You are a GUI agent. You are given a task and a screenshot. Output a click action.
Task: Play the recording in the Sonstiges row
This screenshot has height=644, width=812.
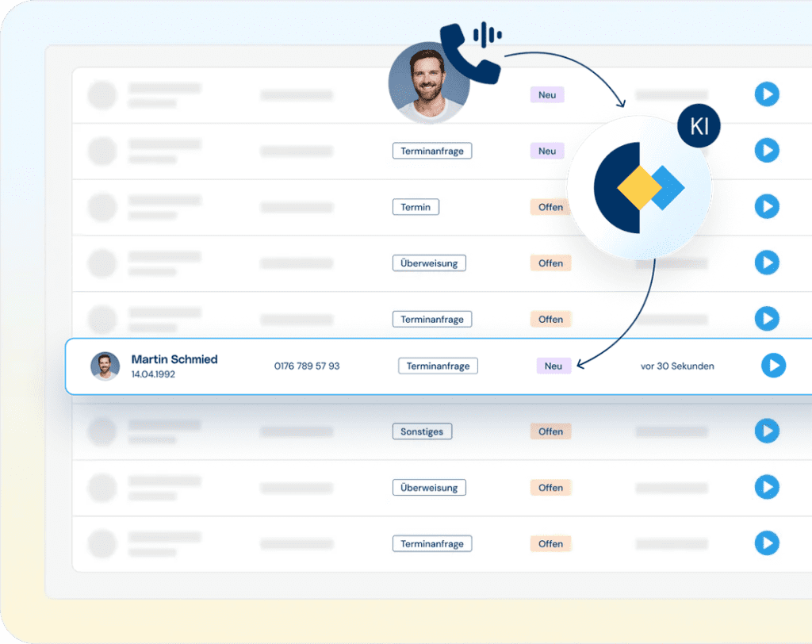767,431
